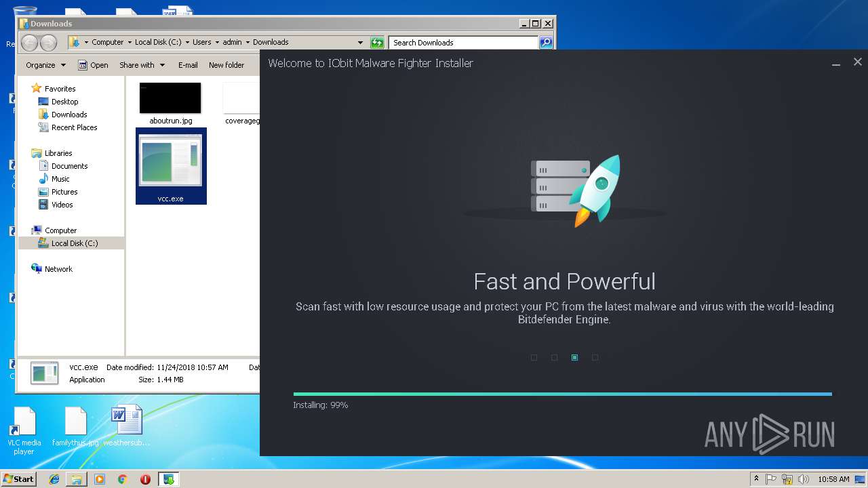Select the weathersub Word document icon
868x488 pixels.
[127, 427]
